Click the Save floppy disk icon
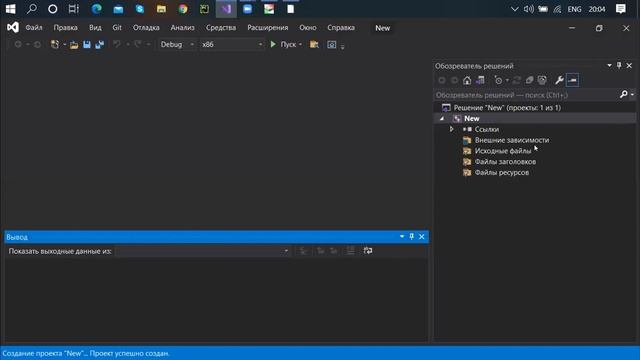The image size is (640, 360). [x=87, y=44]
